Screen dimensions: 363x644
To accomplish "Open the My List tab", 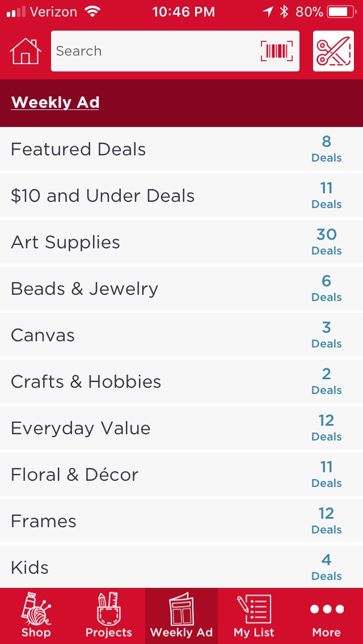I will pyautogui.click(x=254, y=616).
